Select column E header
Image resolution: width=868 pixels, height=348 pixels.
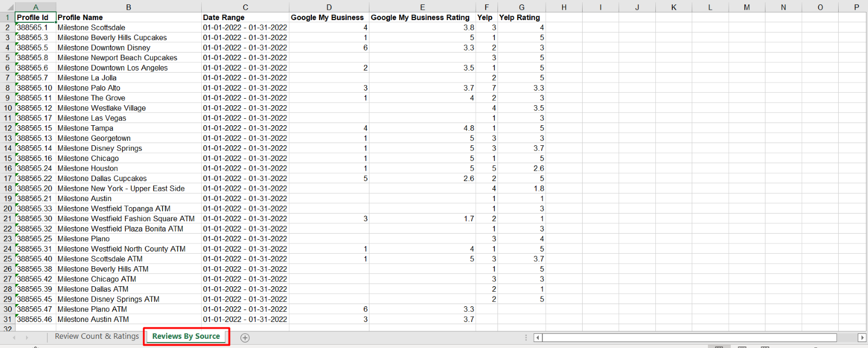coord(423,8)
